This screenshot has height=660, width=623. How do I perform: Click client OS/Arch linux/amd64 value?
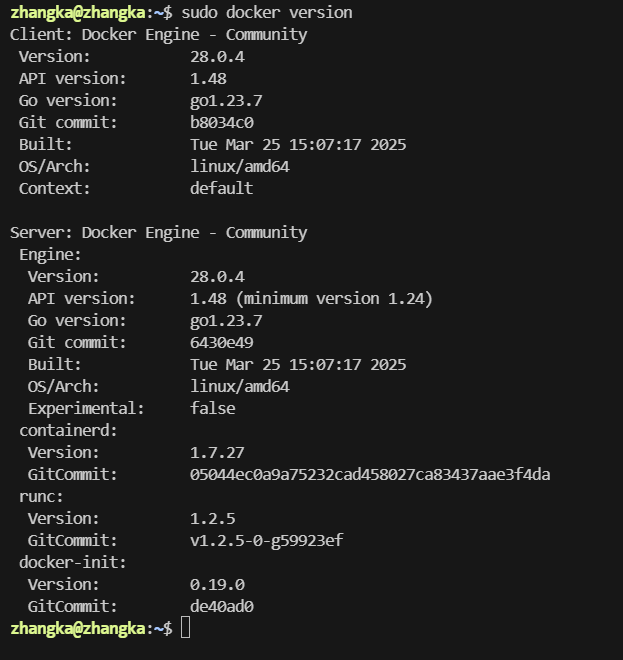[x=240, y=167]
